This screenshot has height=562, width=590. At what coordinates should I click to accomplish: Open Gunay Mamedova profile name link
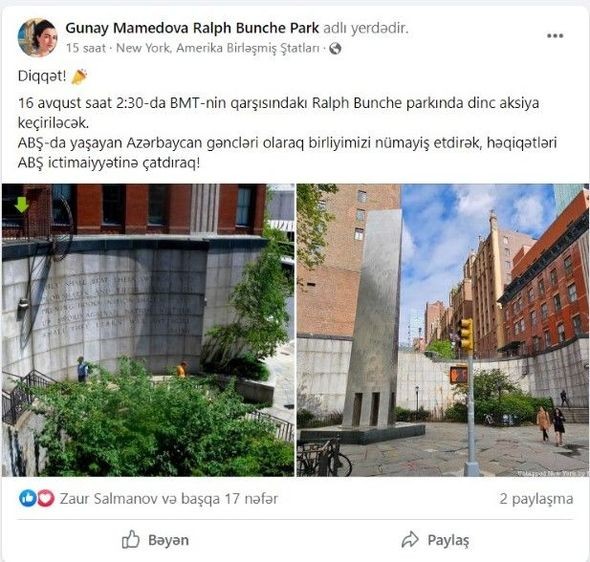click(x=127, y=28)
